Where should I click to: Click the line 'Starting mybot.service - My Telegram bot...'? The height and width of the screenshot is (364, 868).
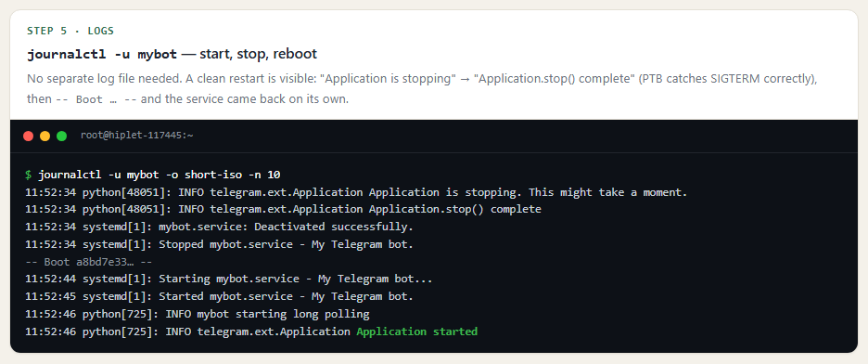[x=229, y=279]
